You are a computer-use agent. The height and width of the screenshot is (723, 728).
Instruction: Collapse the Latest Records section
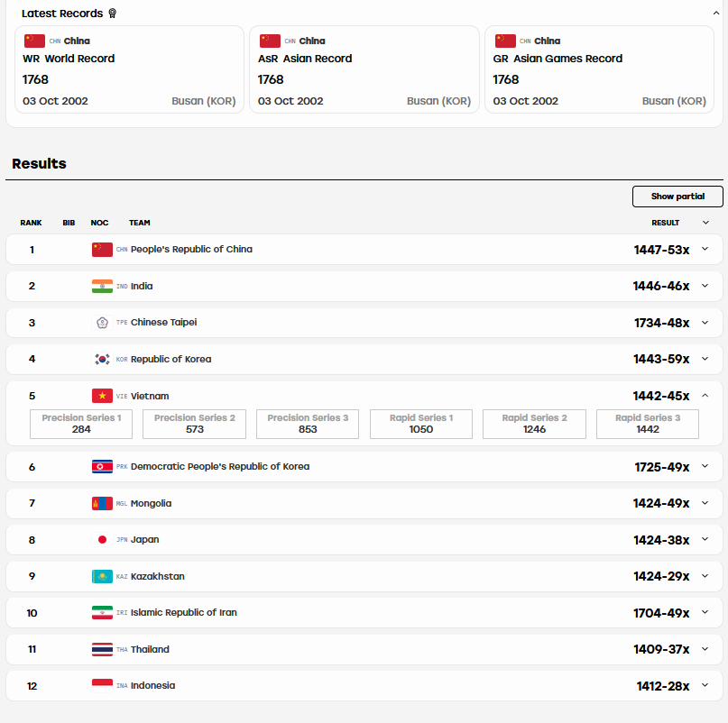pos(716,13)
